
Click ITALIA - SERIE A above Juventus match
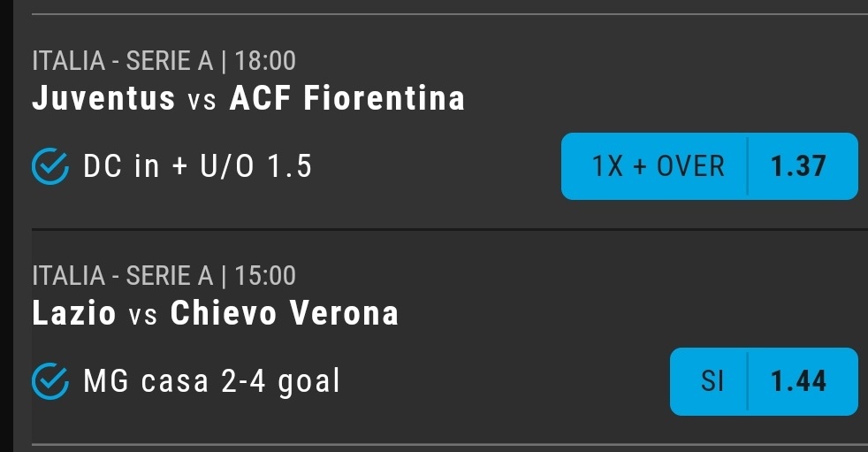tap(123, 60)
